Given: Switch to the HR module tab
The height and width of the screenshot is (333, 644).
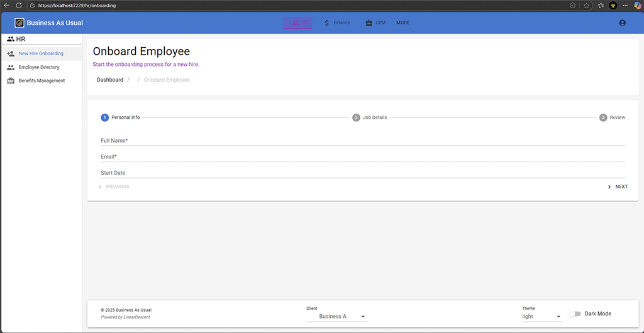Looking at the screenshot, I should [298, 23].
